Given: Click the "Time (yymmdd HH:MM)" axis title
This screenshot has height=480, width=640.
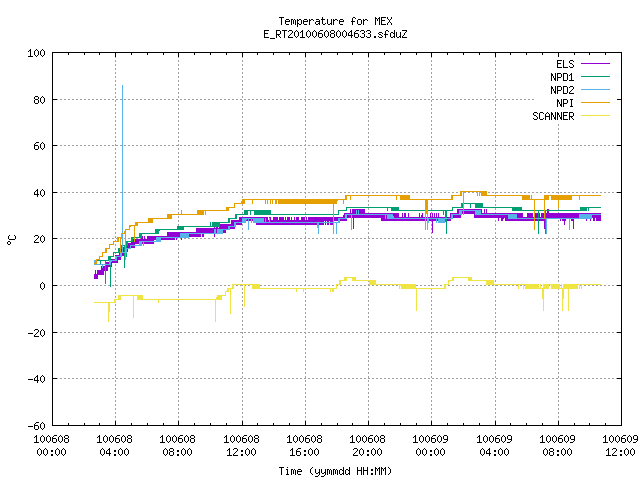Looking at the screenshot, I should tap(335, 471).
